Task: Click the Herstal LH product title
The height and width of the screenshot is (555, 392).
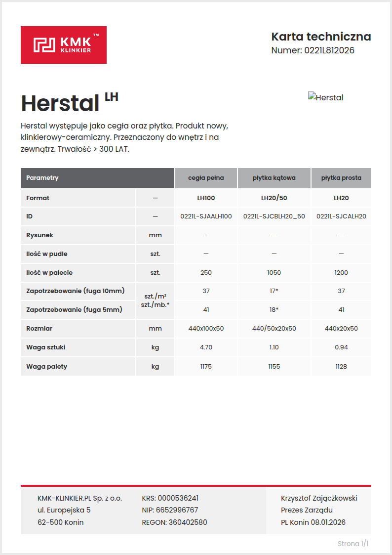Action: [69, 103]
